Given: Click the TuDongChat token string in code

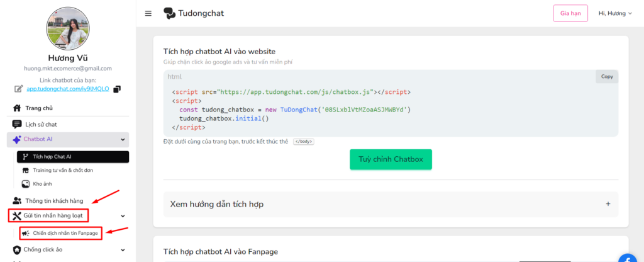Looking at the screenshot, I should [365, 110].
